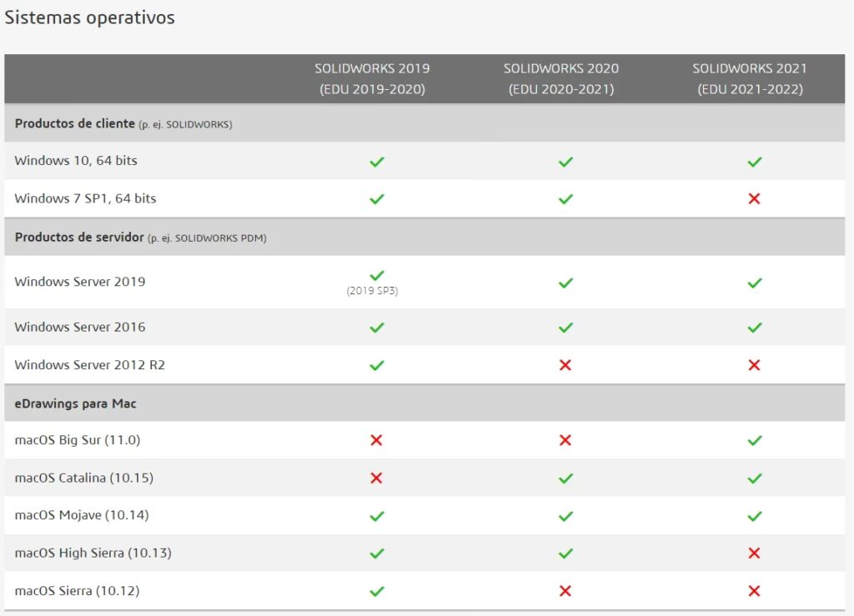
Task: Click the eDrawings para Mac section header
Action: (75, 403)
